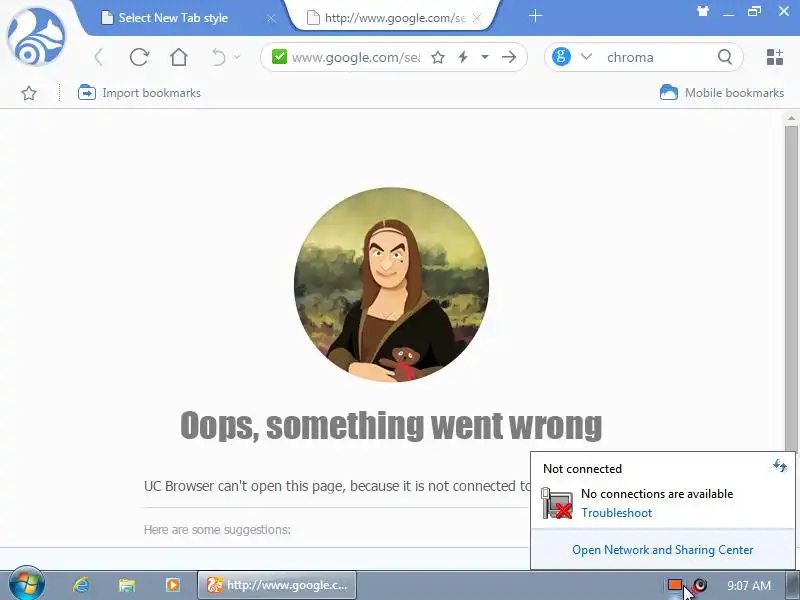The image size is (800, 600).
Task: Close the google.com tab
Action: click(x=477, y=18)
